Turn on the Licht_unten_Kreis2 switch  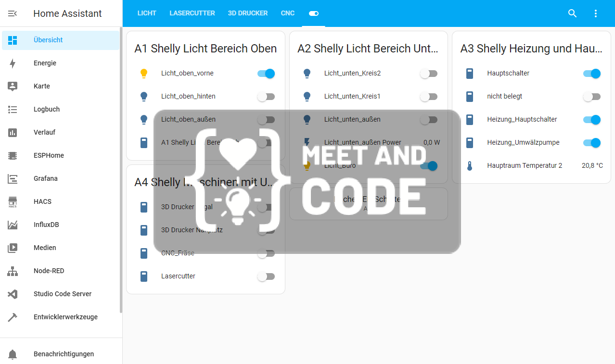pos(429,74)
